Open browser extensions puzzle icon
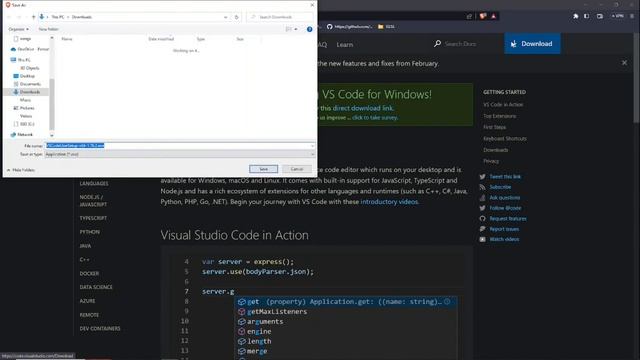 [576, 16]
